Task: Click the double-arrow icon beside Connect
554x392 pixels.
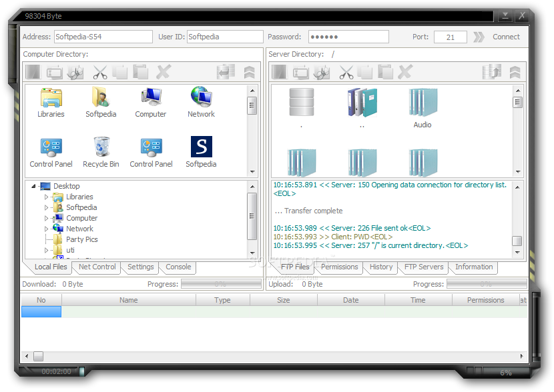Action: [x=479, y=37]
